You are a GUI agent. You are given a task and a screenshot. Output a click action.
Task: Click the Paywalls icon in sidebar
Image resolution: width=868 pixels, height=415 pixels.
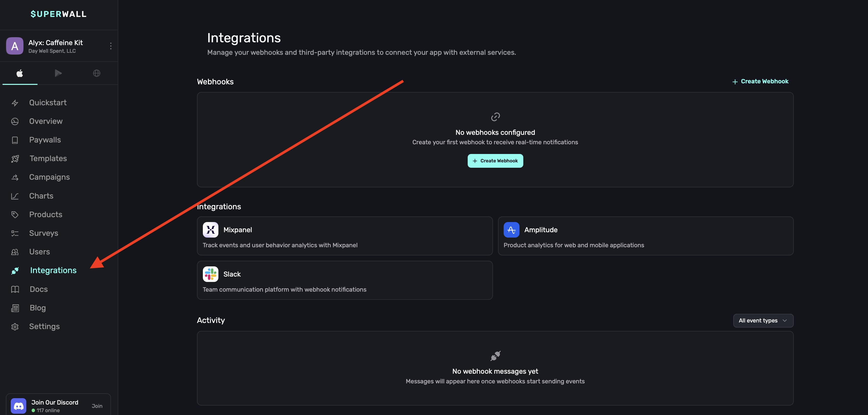(15, 140)
